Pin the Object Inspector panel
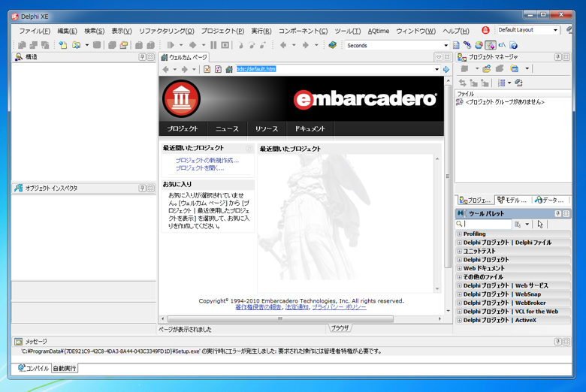This screenshot has width=586, height=392. 143,188
